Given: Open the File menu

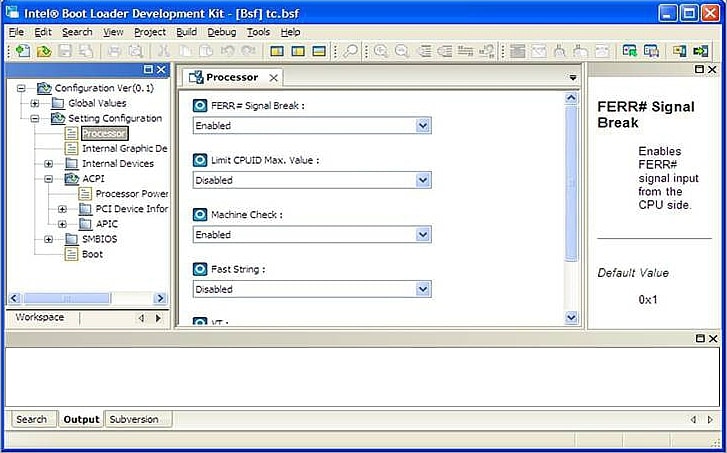Looking at the screenshot, I should click(16, 32).
